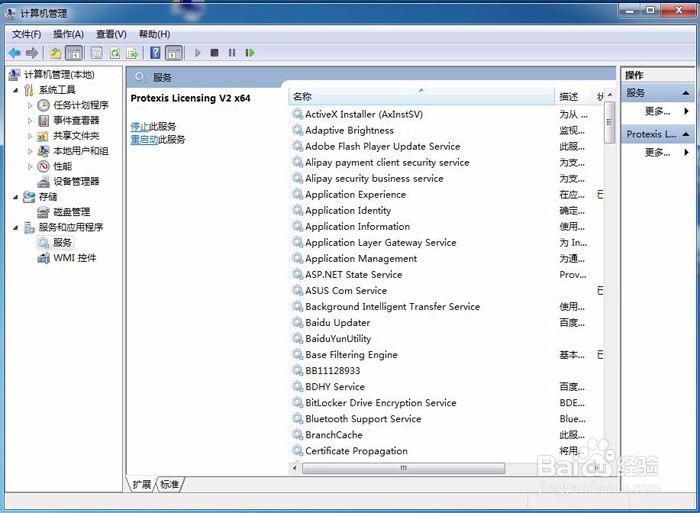Click the 停止 service link
Viewport: 700px width, 513px height.
tap(139, 127)
